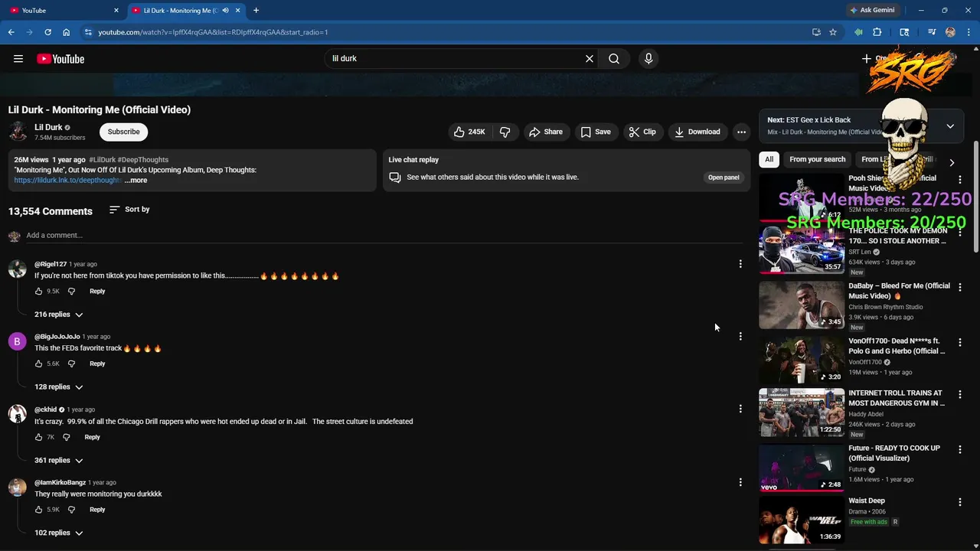Screen dimensions: 980x551
Task: Open Lil Durk channel avatar
Action: click(x=18, y=132)
